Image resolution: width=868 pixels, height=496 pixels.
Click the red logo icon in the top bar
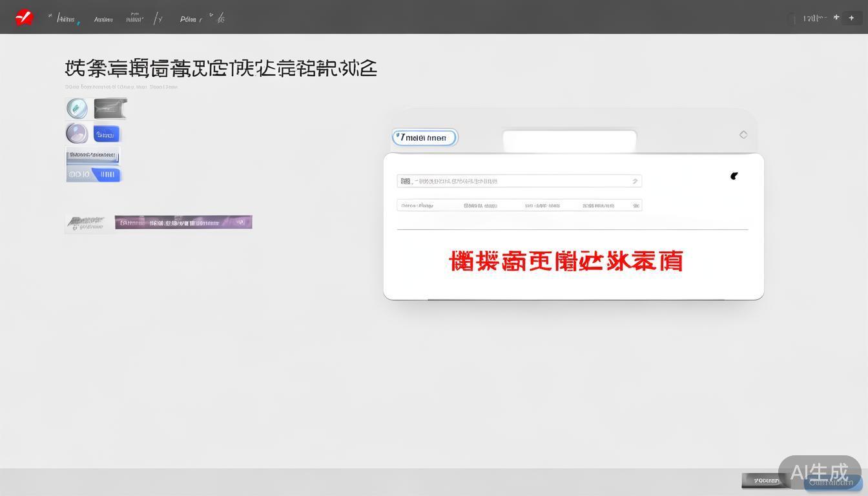pos(23,17)
